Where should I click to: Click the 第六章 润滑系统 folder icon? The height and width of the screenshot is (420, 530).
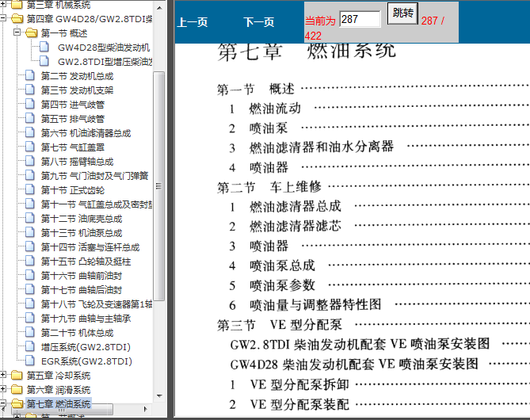pyautogui.click(x=17, y=389)
